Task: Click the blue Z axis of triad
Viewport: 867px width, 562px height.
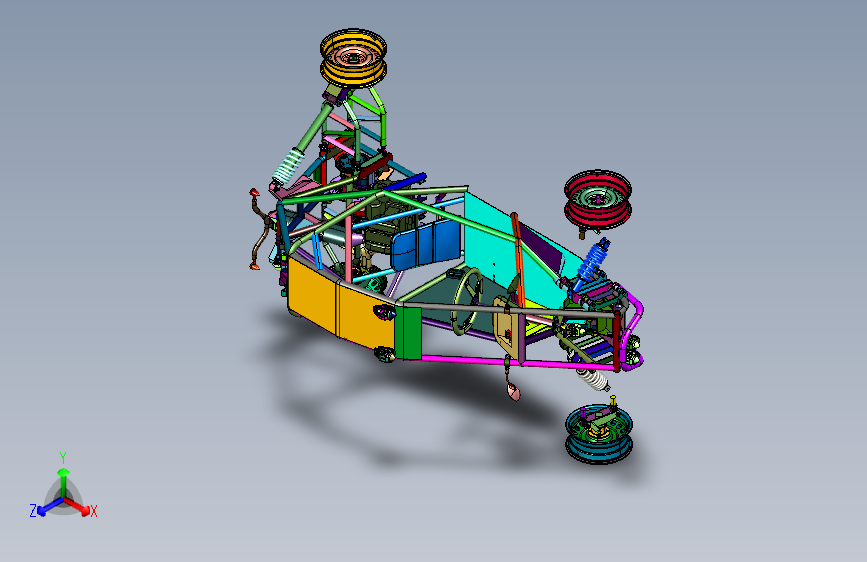Action: (x=50, y=506)
